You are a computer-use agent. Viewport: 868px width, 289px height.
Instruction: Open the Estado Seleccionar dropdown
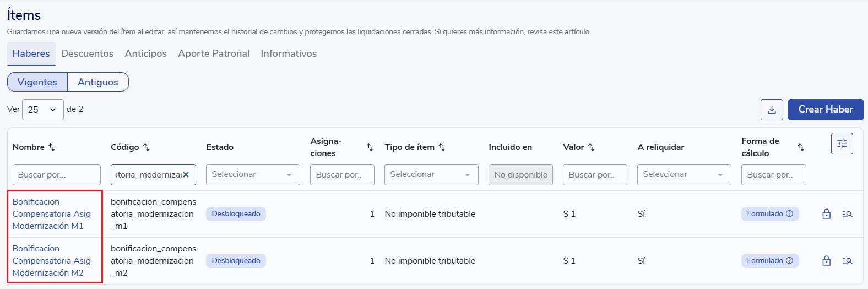click(x=253, y=175)
